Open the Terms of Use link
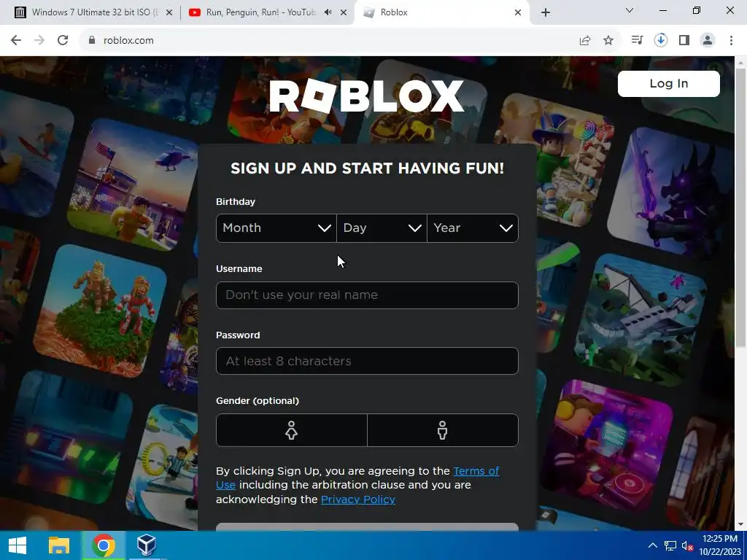The height and width of the screenshot is (560, 747). 476,471
